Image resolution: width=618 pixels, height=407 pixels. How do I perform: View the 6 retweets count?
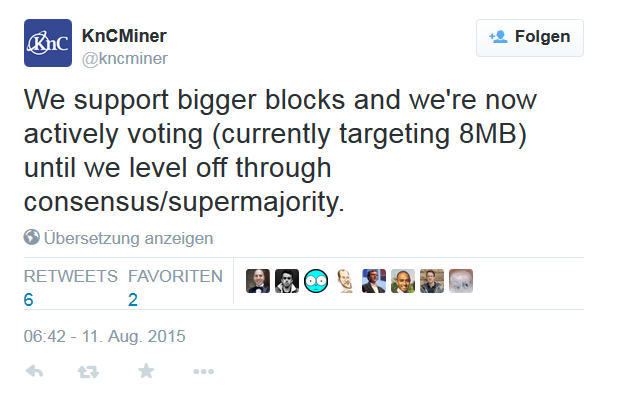[28, 300]
